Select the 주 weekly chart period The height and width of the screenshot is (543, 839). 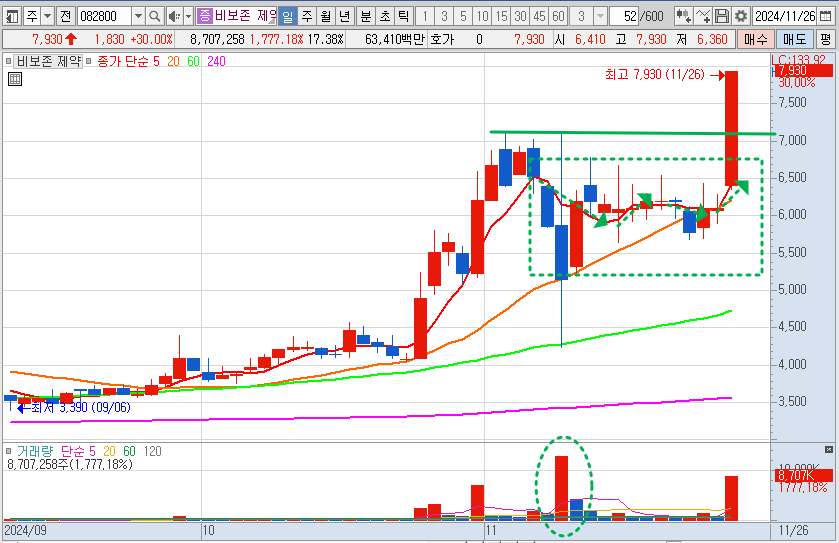pyautogui.click(x=307, y=17)
